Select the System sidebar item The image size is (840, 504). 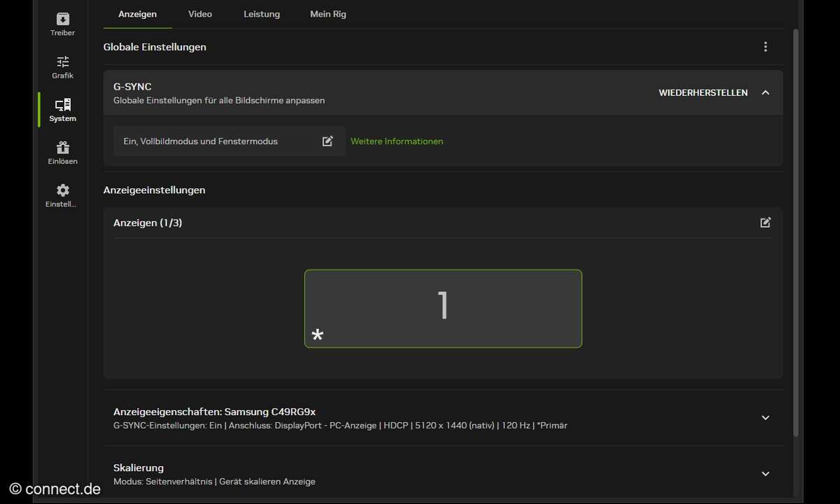click(x=62, y=110)
